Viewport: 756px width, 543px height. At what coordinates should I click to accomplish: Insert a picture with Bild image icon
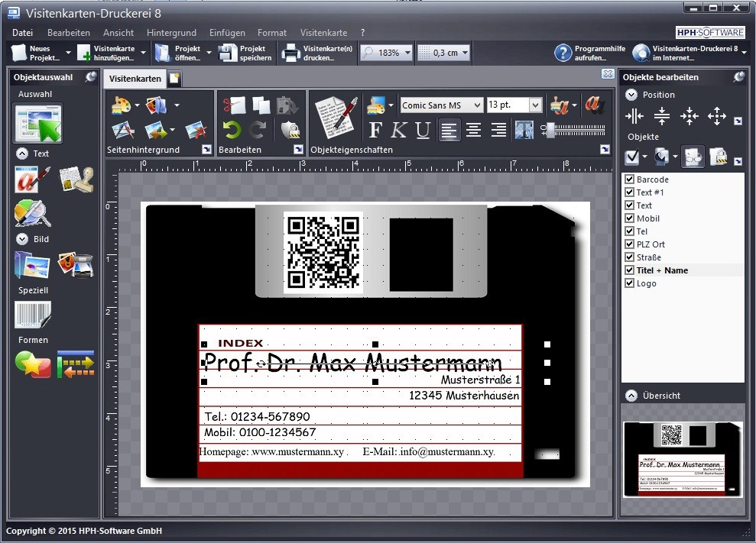pos(32,265)
